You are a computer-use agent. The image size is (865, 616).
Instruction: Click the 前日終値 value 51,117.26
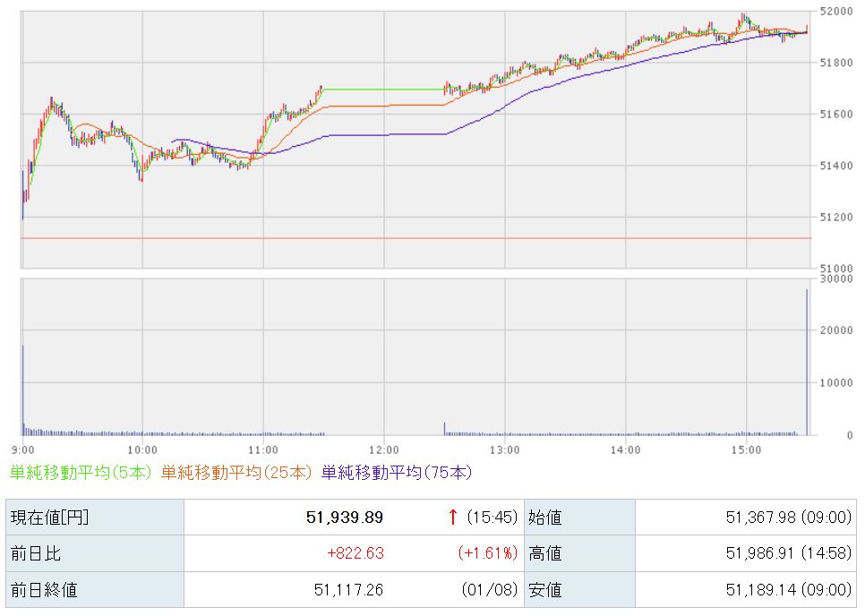tap(349, 590)
